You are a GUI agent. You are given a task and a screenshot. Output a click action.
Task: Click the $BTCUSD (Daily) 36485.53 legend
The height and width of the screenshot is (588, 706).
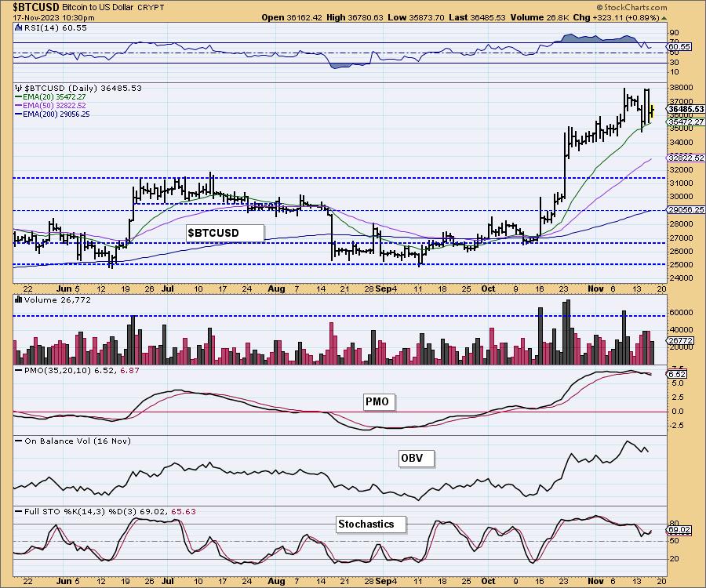[83, 88]
